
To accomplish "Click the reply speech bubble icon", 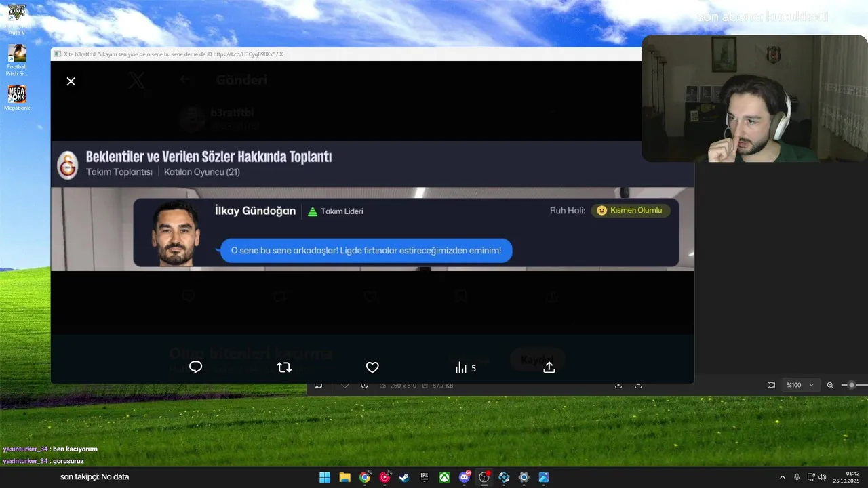I will coord(196,367).
